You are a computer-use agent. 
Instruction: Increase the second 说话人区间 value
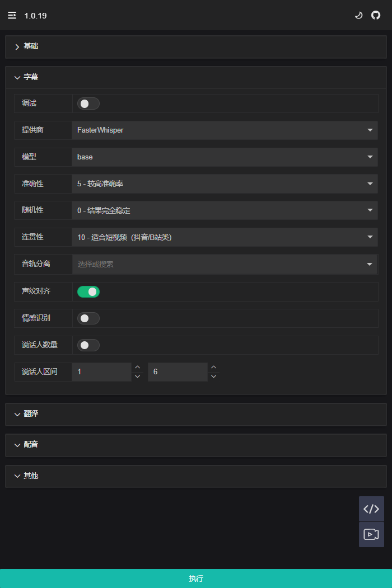pos(213,368)
